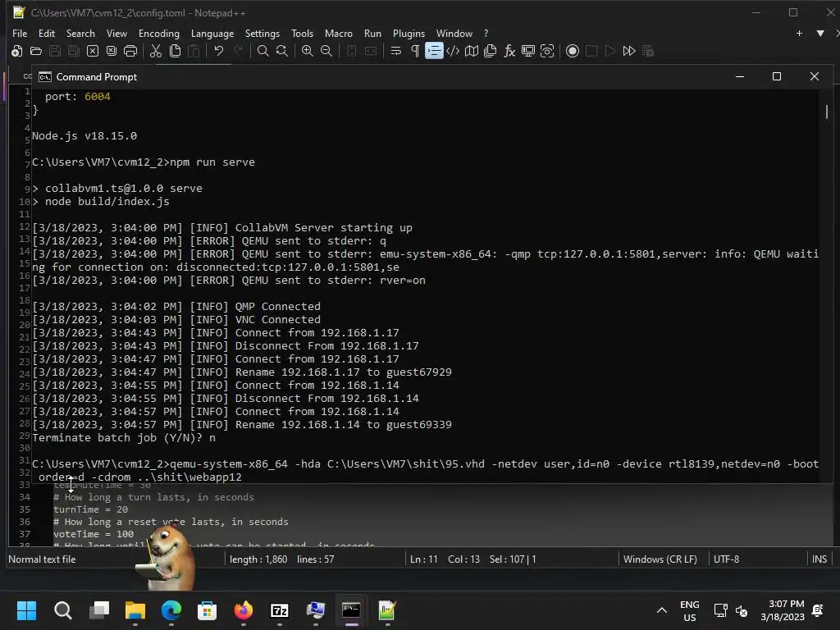The height and width of the screenshot is (630, 840).
Task: Open the Search menu
Action: tap(80, 33)
